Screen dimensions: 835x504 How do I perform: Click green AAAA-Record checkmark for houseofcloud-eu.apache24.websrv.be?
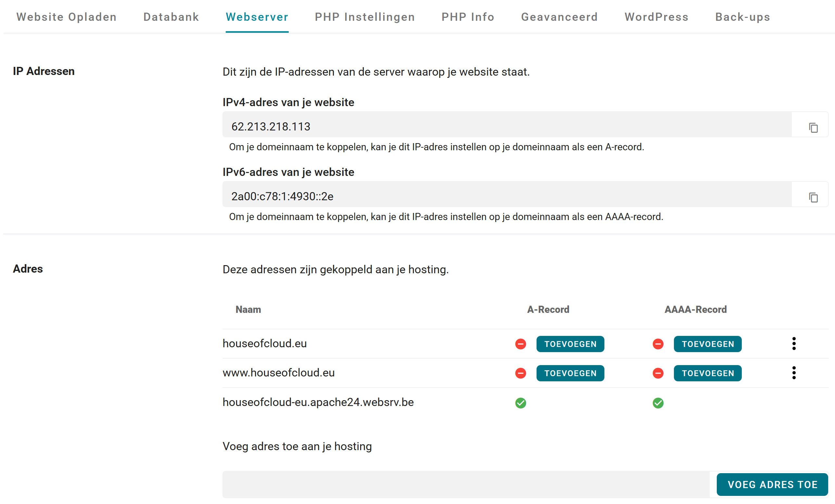[x=658, y=403]
